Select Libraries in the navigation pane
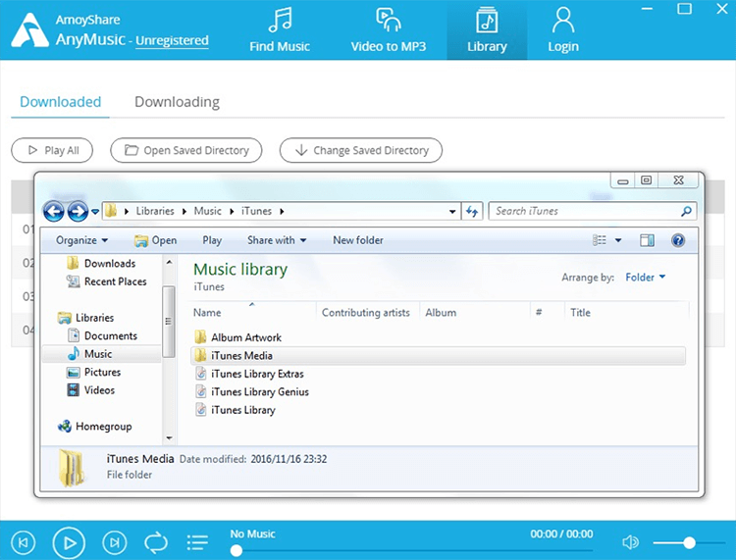The image size is (736, 560). click(x=85, y=318)
